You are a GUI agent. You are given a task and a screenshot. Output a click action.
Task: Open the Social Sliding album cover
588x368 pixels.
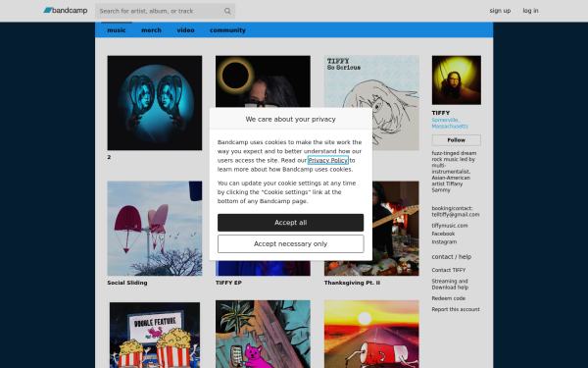pos(155,229)
